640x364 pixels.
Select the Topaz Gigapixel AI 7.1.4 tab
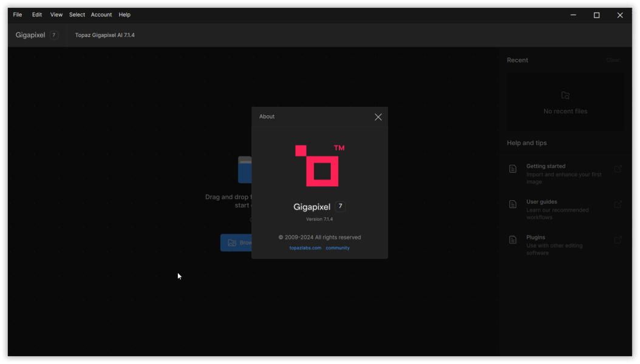tap(105, 35)
